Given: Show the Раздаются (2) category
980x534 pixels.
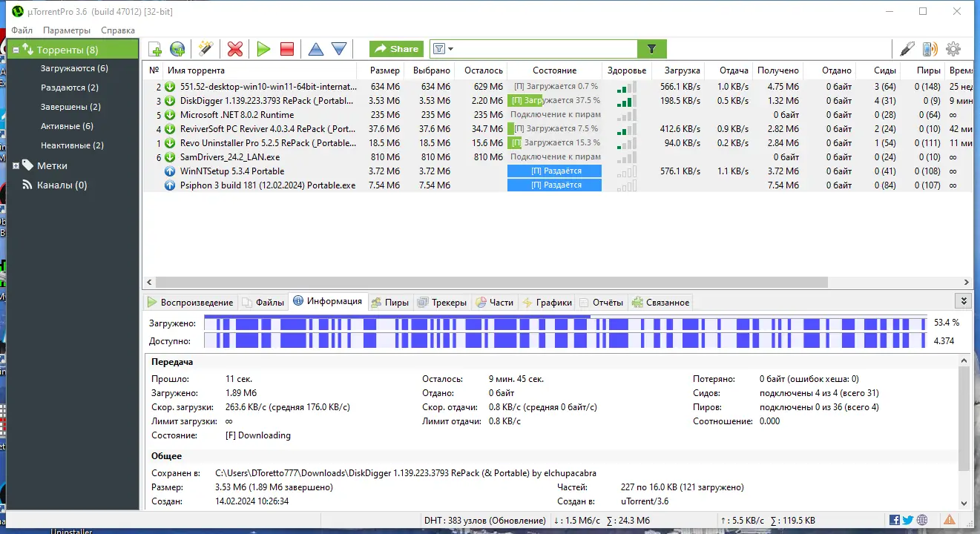Looking at the screenshot, I should click(70, 88).
